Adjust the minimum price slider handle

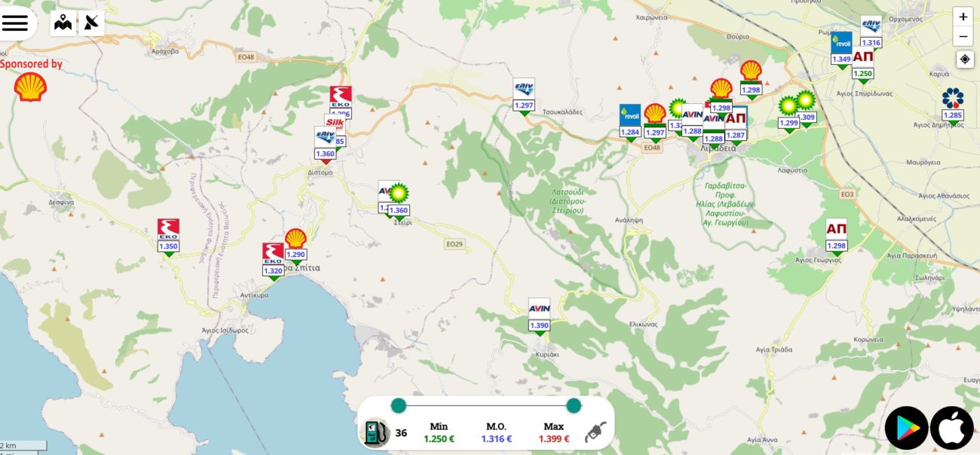pos(399,406)
